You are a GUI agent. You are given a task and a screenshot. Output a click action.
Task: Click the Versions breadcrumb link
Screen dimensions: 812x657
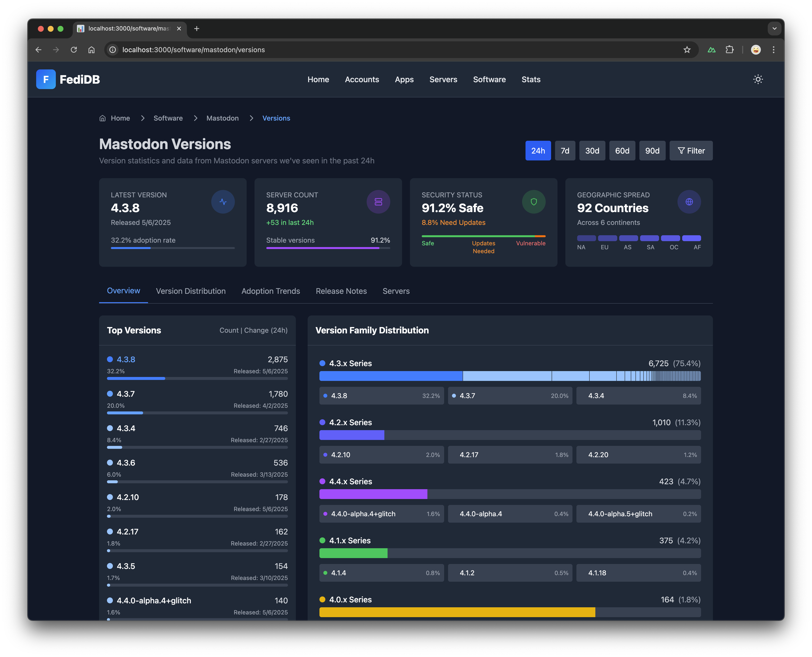pos(276,118)
